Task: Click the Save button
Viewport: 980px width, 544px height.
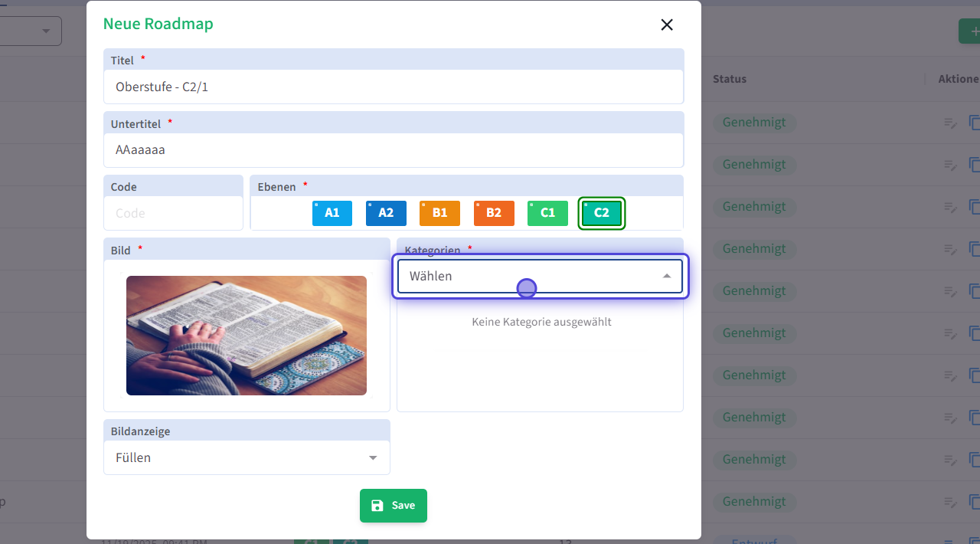Action: (393, 506)
